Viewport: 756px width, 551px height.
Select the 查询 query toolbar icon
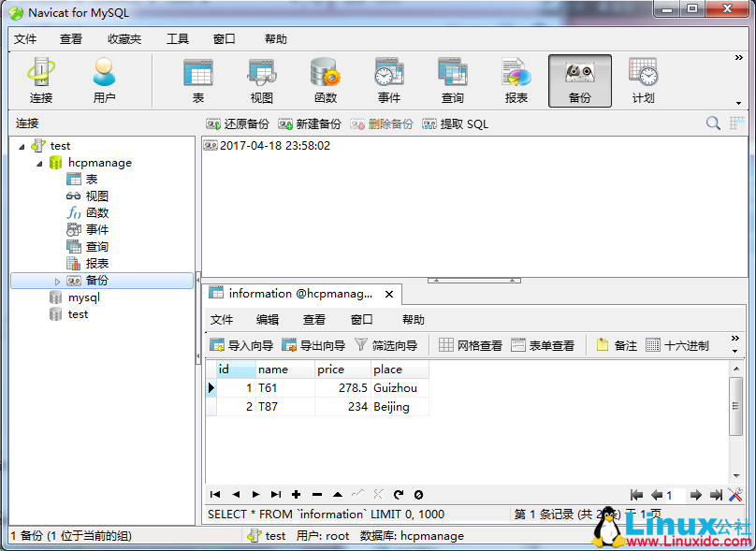click(453, 80)
